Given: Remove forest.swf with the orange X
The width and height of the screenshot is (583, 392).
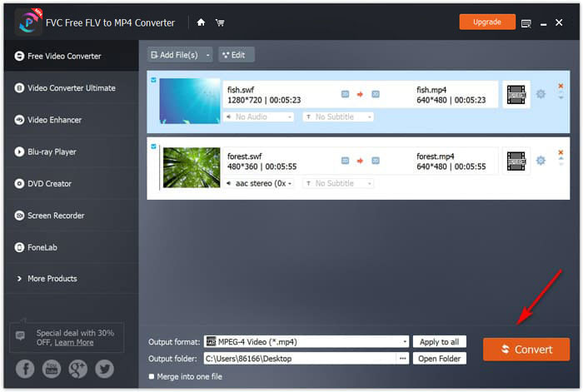Looking at the screenshot, I should (x=561, y=152).
